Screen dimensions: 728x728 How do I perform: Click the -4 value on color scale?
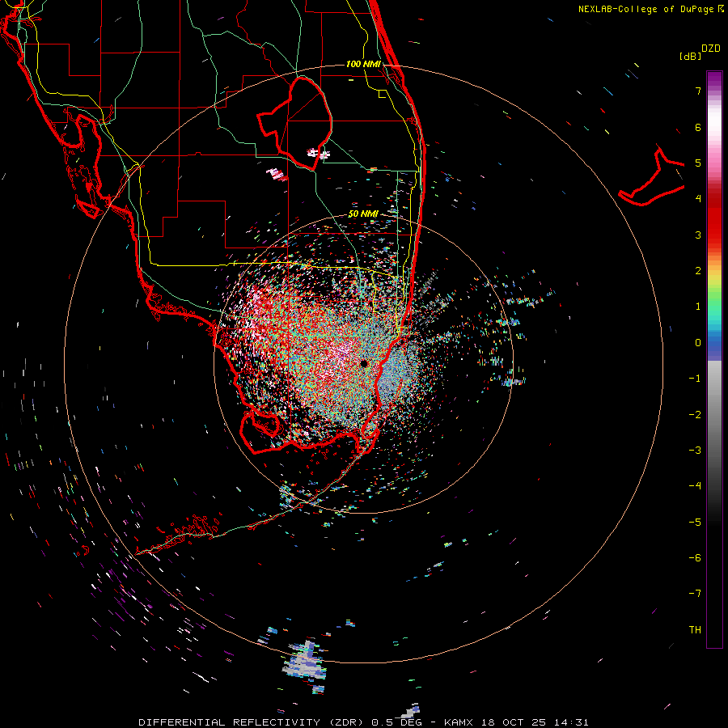tap(695, 486)
